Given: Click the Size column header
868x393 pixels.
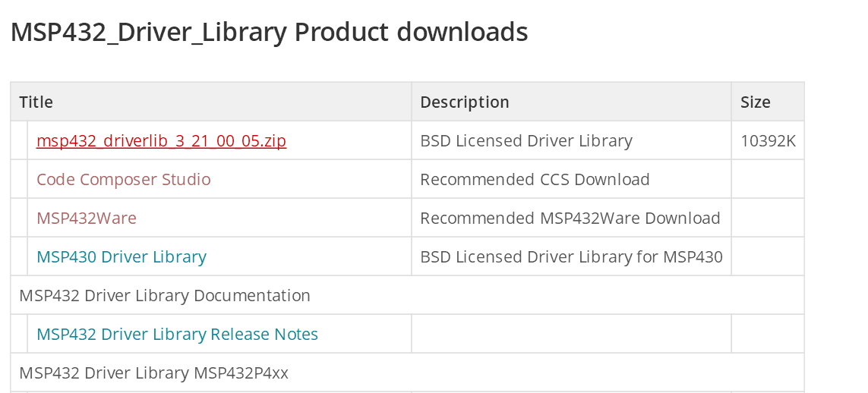Looking at the screenshot, I should click(x=756, y=102).
